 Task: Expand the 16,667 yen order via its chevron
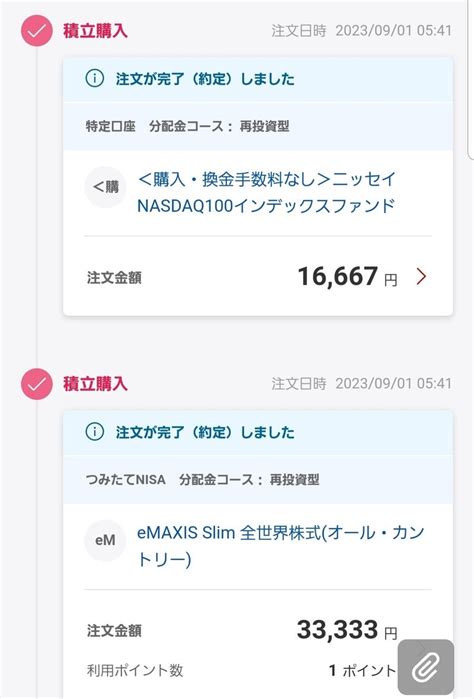point(421,276)
